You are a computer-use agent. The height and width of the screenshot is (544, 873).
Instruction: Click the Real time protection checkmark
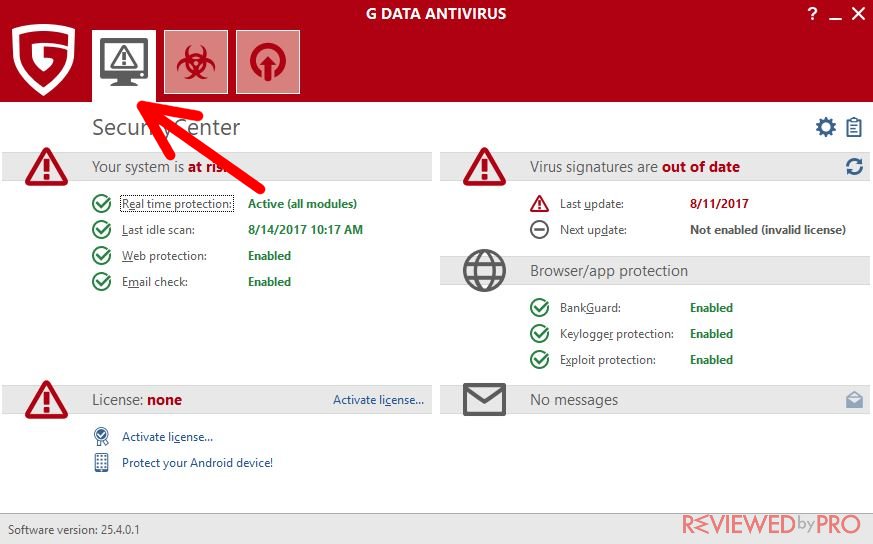coord(101,204)
